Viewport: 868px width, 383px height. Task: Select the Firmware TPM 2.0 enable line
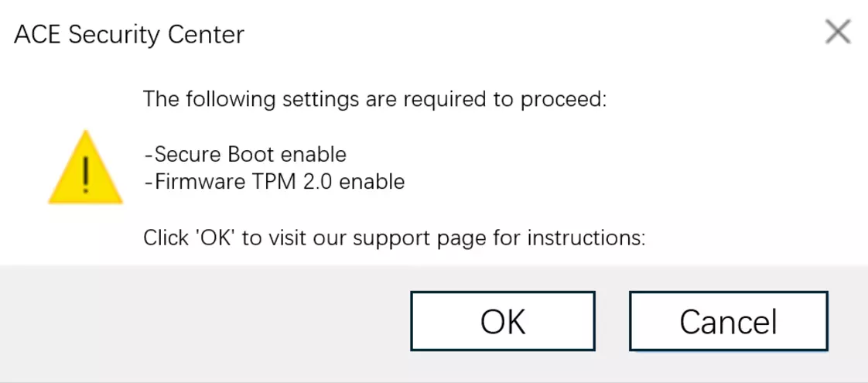coord(274,182)
